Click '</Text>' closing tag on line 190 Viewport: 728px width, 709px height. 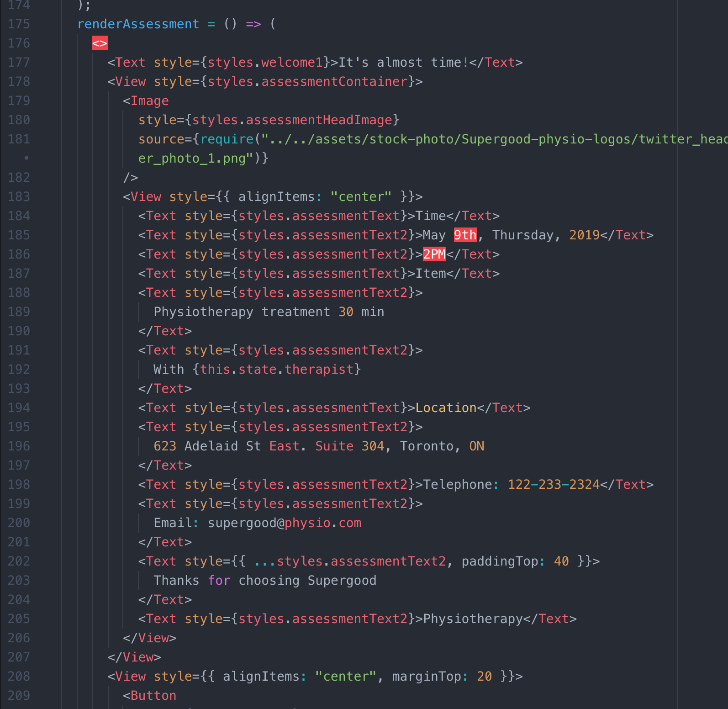click(165, 331)
